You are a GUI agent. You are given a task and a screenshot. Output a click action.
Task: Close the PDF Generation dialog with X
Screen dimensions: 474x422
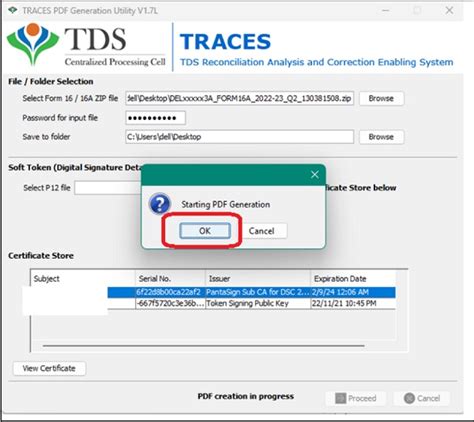point(315,174)
